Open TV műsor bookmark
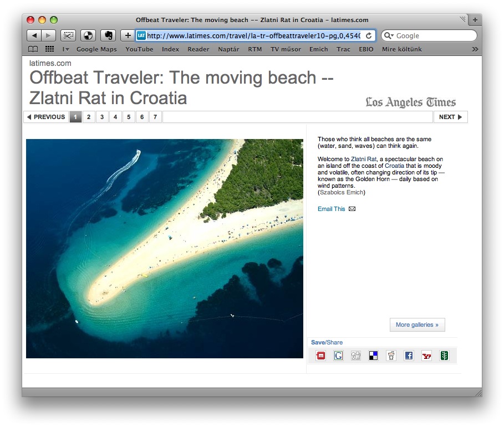Viewport: 504px width, 427px height. click(x=286, y=49)
